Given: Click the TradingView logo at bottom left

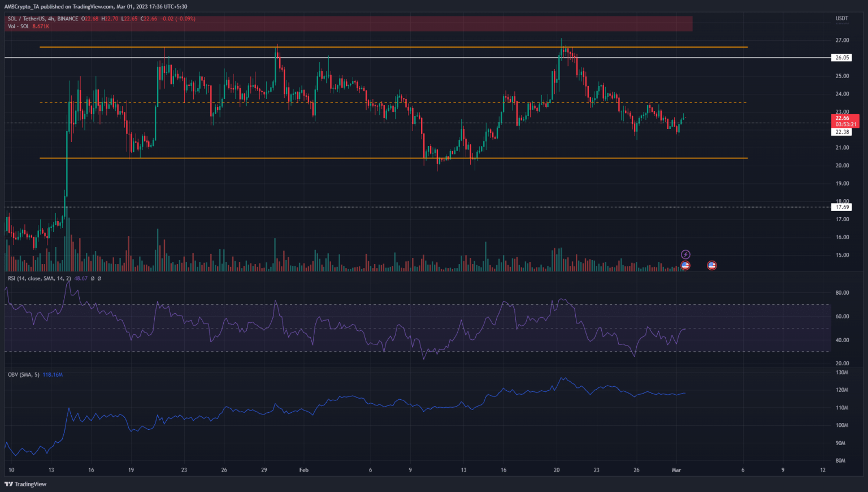Looking at the screenshot, I should (x=25, y=484).
